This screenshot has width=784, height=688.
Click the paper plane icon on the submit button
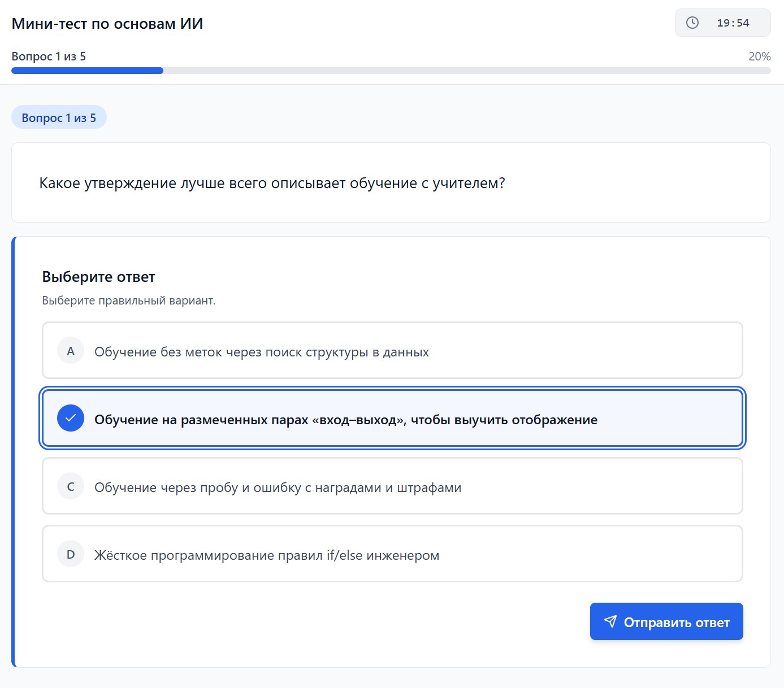610,621
